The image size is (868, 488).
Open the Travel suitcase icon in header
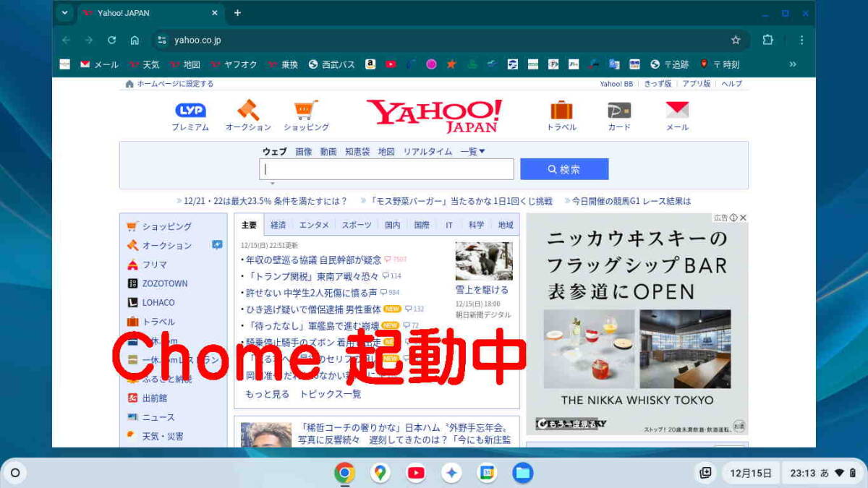[x=561, y=110]
